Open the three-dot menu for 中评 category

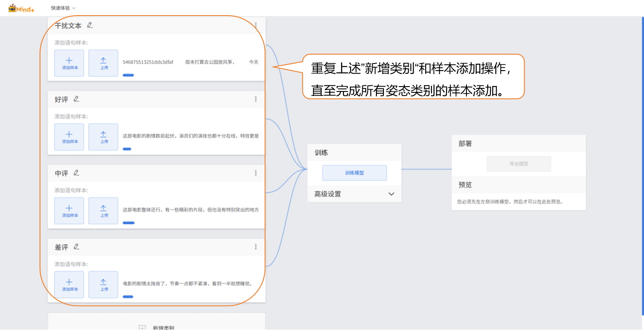click(x=256, y=173)
